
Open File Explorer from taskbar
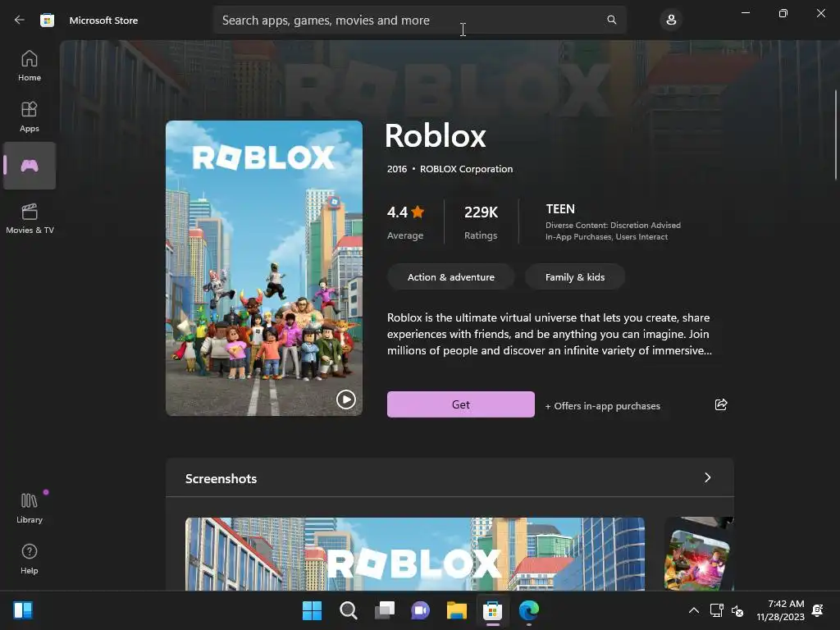pyautogui.click(x=456, y=610)
